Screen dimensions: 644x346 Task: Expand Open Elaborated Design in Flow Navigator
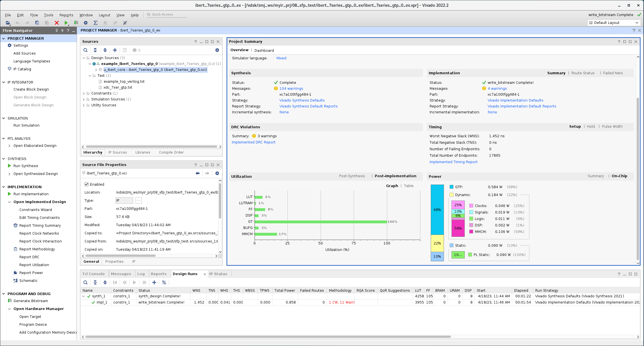coord(10,146)
